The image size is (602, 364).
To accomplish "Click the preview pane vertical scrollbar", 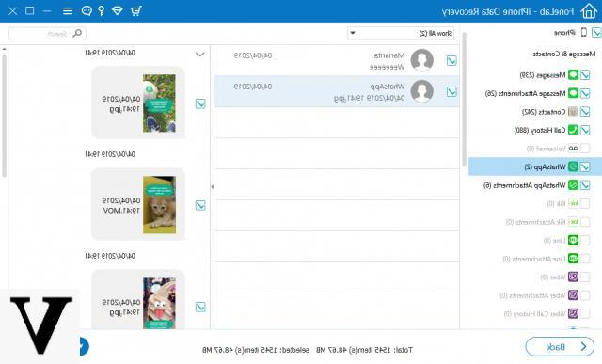I will click(x=4, y=115).
